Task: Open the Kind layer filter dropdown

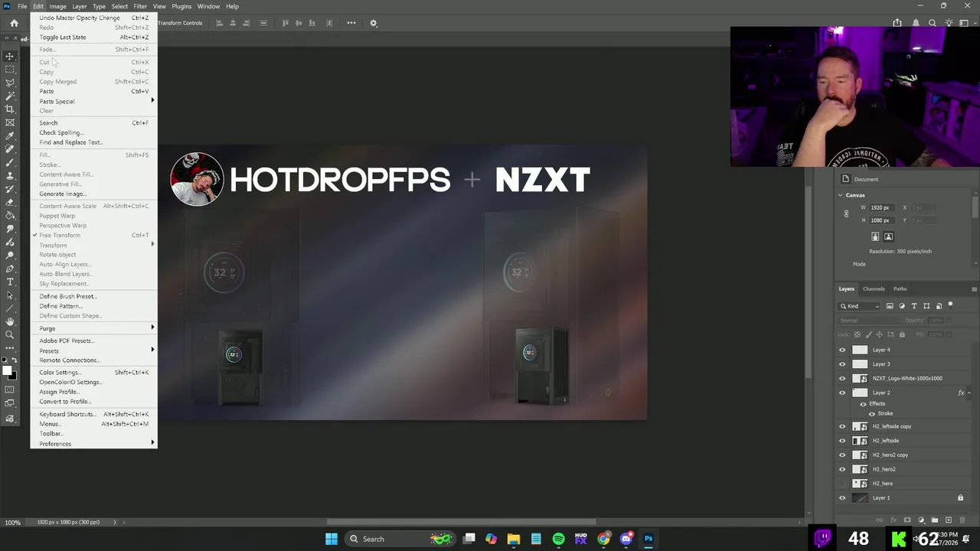Action: [861, 306]
